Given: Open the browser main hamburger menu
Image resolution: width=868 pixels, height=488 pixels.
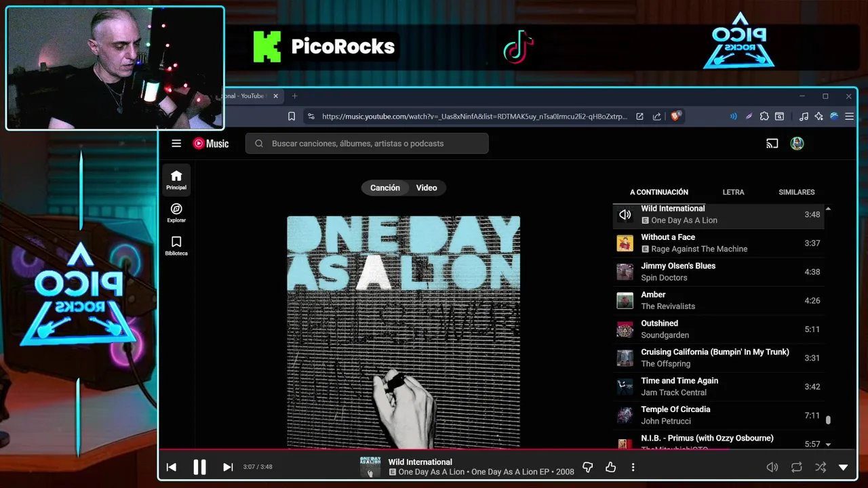Looking at the screenshot, I should point(849,117).
